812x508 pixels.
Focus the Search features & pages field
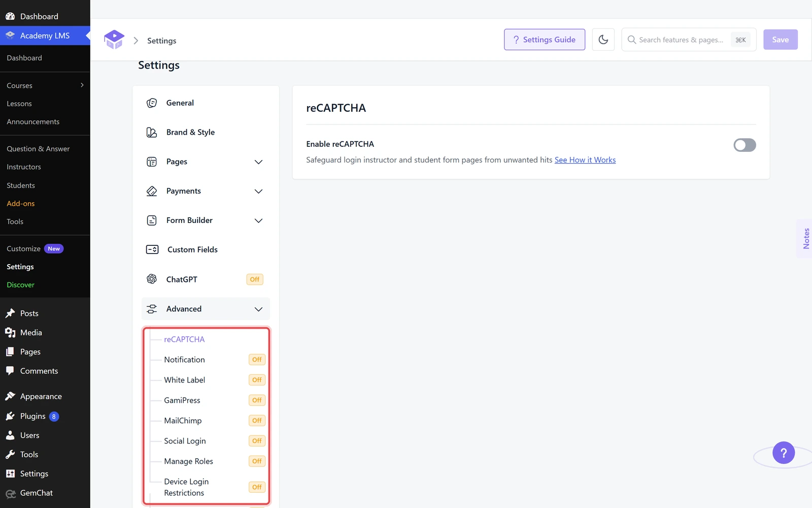coord(689,40)
